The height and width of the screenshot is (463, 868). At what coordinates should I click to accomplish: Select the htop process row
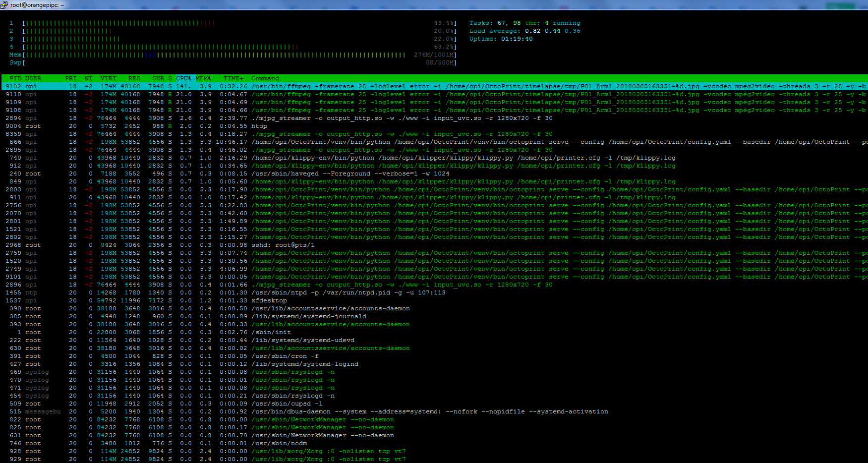click(x=259, y=126)
